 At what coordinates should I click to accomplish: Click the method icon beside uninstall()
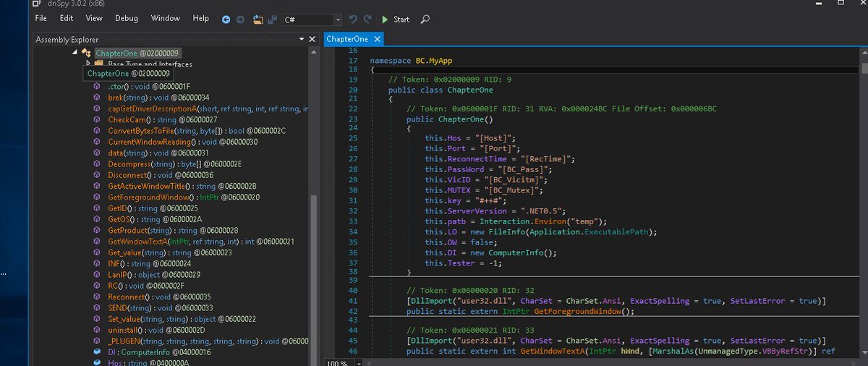coord(97,330)
